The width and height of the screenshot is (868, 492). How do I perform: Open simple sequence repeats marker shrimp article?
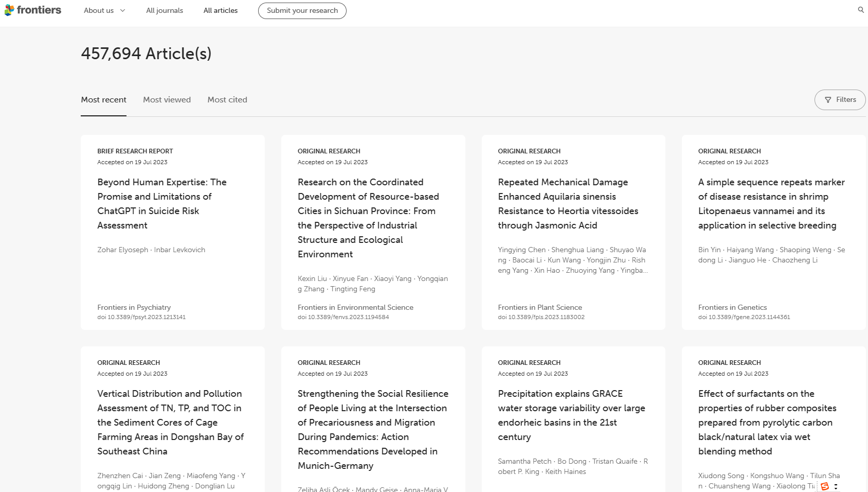click(x=771, y=204)
